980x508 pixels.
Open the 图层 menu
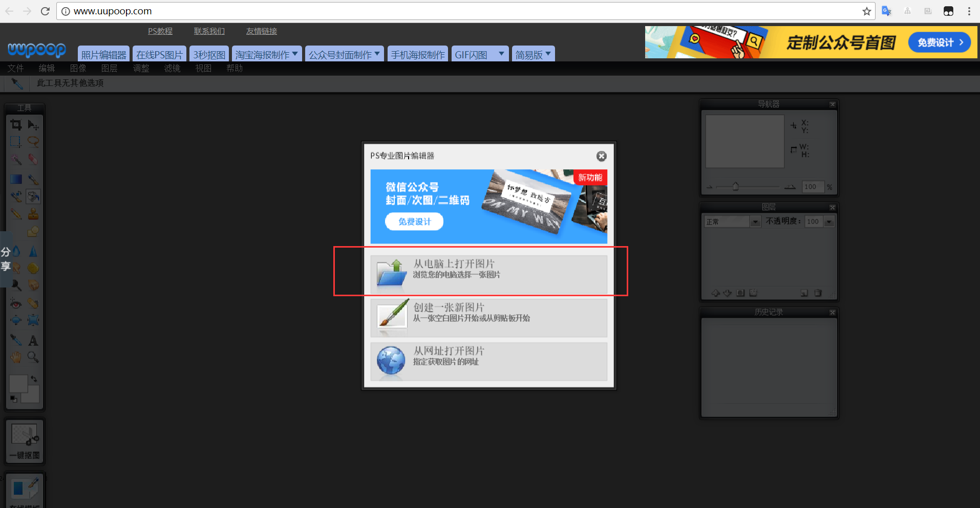tap(109, 68)
